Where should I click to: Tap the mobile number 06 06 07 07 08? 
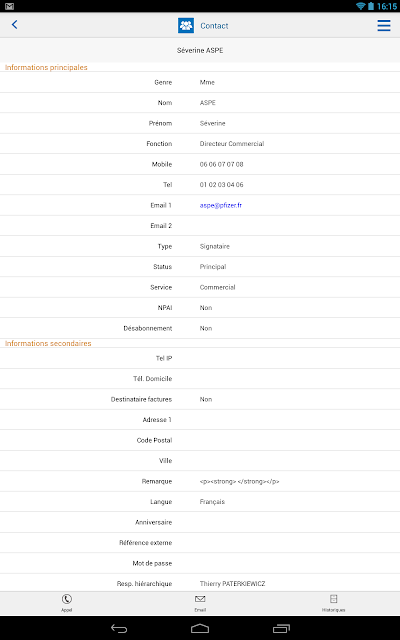[x=221, y=164]
